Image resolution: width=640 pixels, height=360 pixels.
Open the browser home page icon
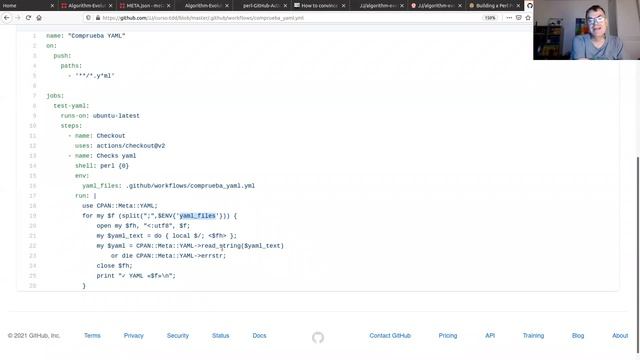(x=39, y=18)
